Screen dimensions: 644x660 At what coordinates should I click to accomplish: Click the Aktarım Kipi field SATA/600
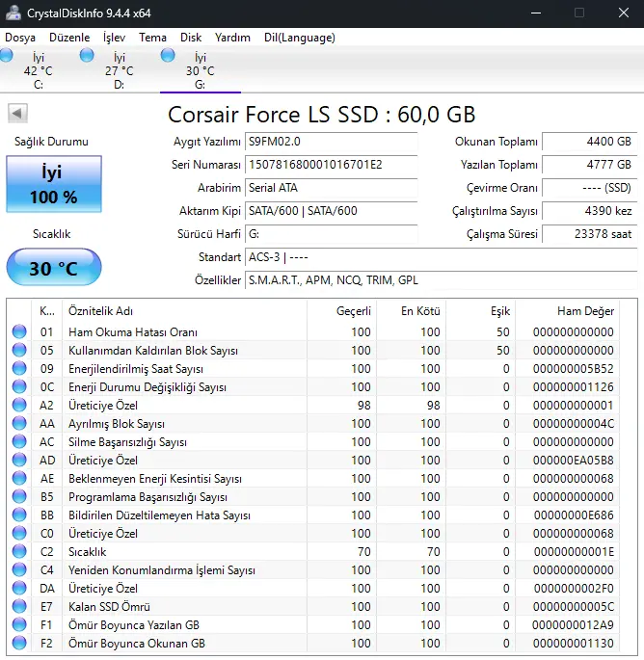tap(331, 211)
